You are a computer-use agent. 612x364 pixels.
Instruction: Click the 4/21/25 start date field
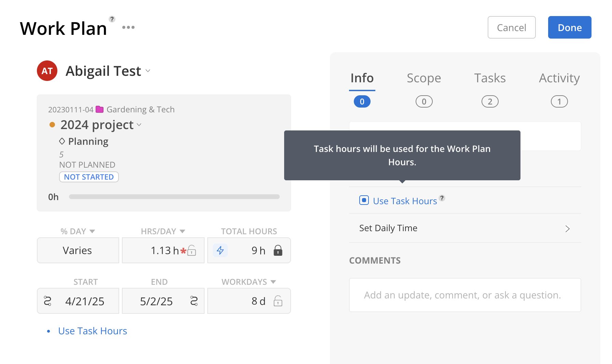click(78, 301)
